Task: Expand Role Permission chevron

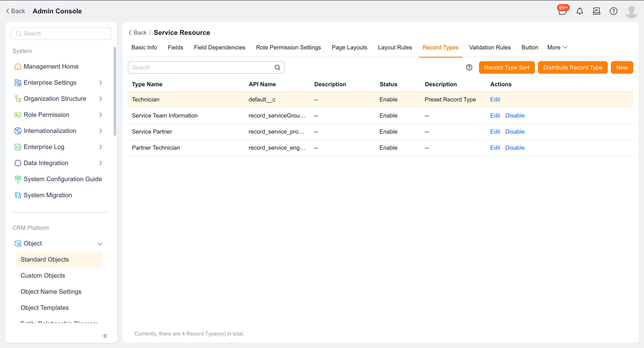Action: (x=100, y=115)
